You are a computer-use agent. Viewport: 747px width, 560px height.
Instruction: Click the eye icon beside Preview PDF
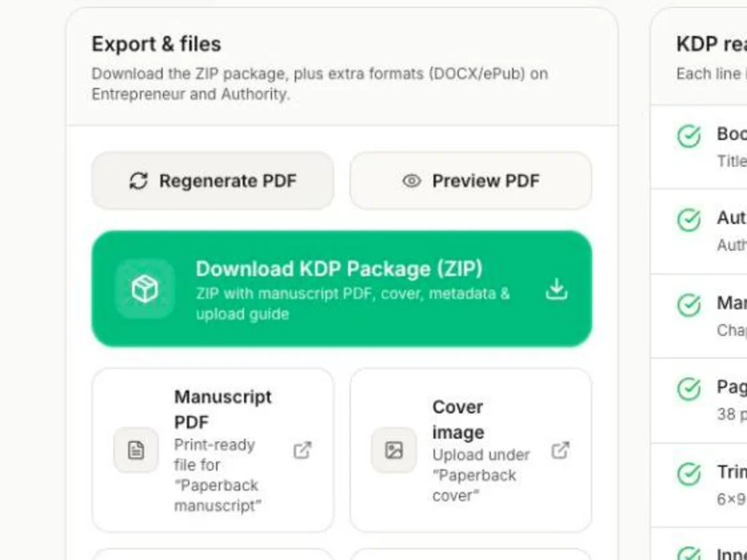[x=411, y=181]
